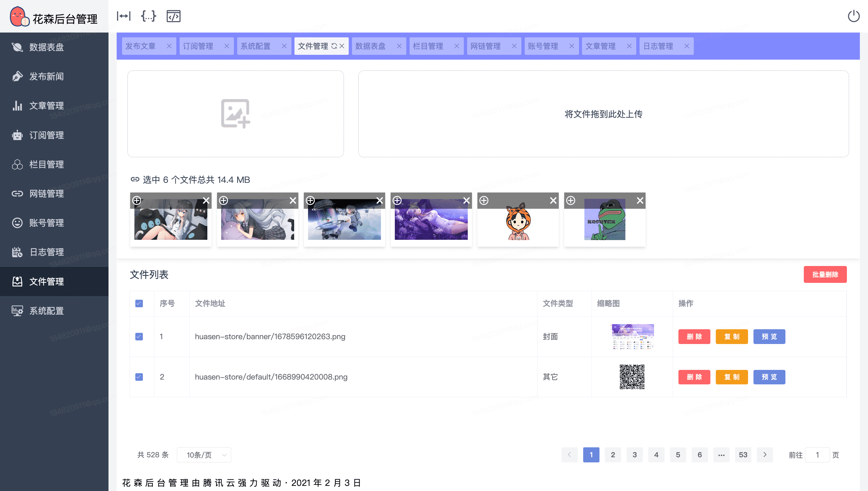Click the jump-to-page number input field
The width and height of the screenshot is (868, 491).
(x=817, y=455)
